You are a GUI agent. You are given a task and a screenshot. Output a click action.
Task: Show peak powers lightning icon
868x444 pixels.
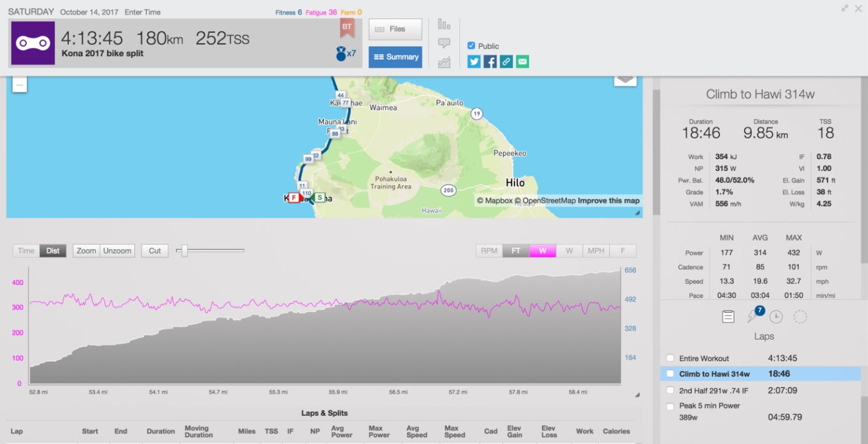pyautogui.click(x=752, y=316)
